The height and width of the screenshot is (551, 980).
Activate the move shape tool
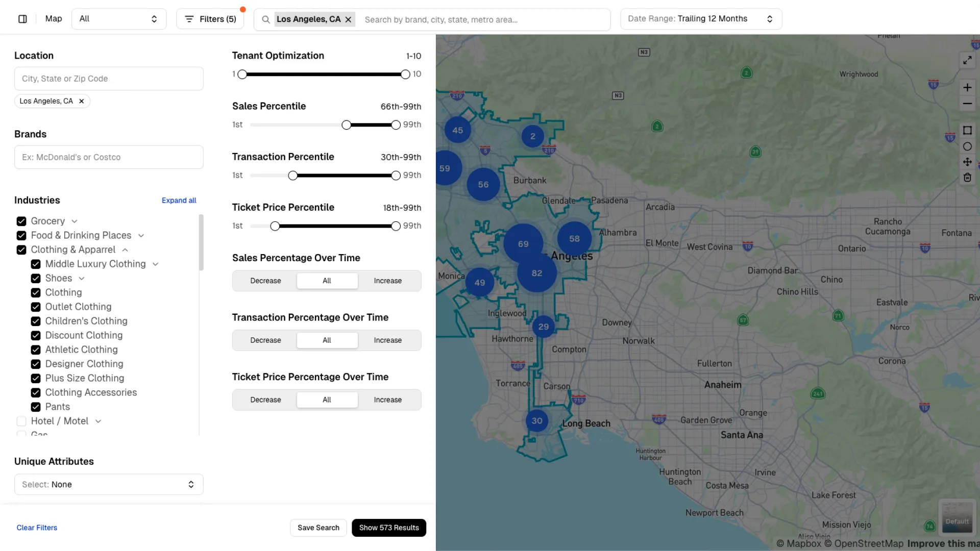(968, 162)
